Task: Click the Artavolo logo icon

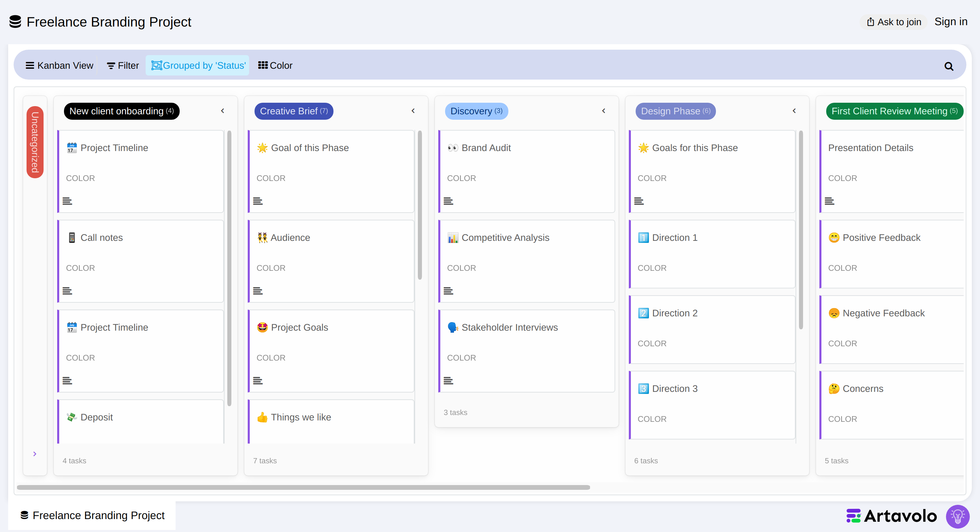Action: click(x=853, y=516)
